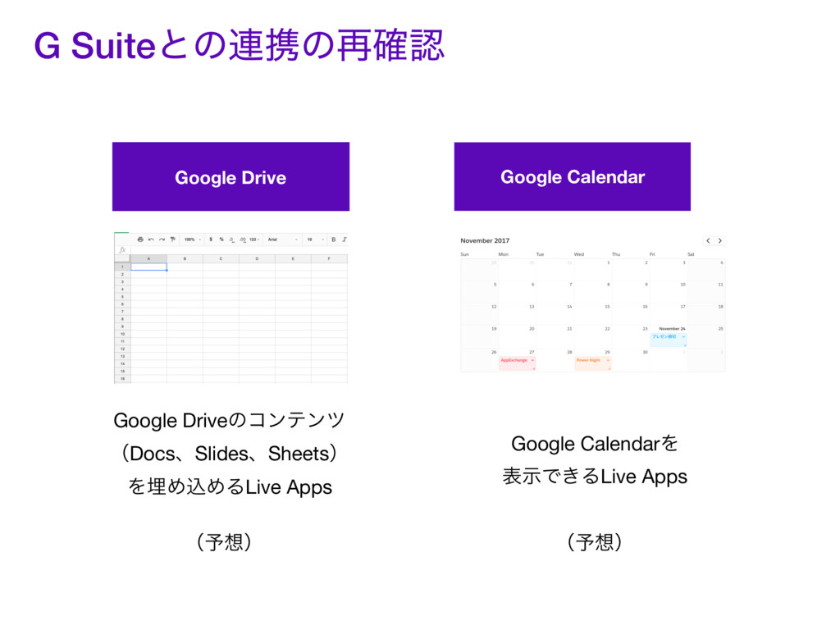
Task: Open the November 24 event dropdown arrow
Action: [x=683, y=337]
